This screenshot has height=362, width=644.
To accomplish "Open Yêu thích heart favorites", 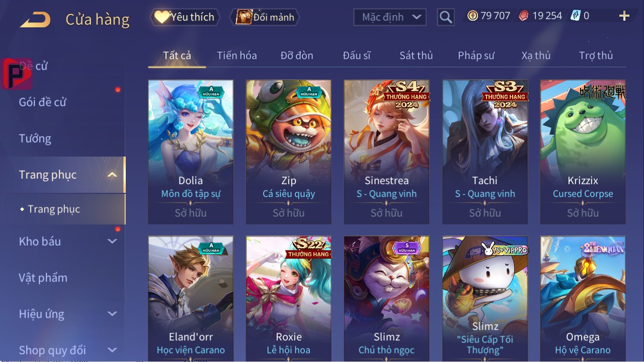I will pos(185,17).
